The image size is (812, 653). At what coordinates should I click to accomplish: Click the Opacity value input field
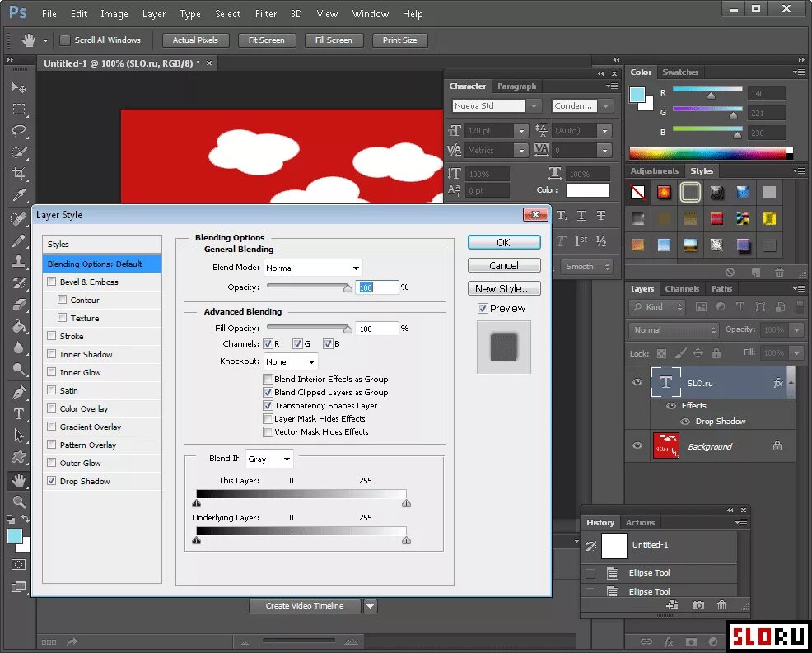[377, 287]
